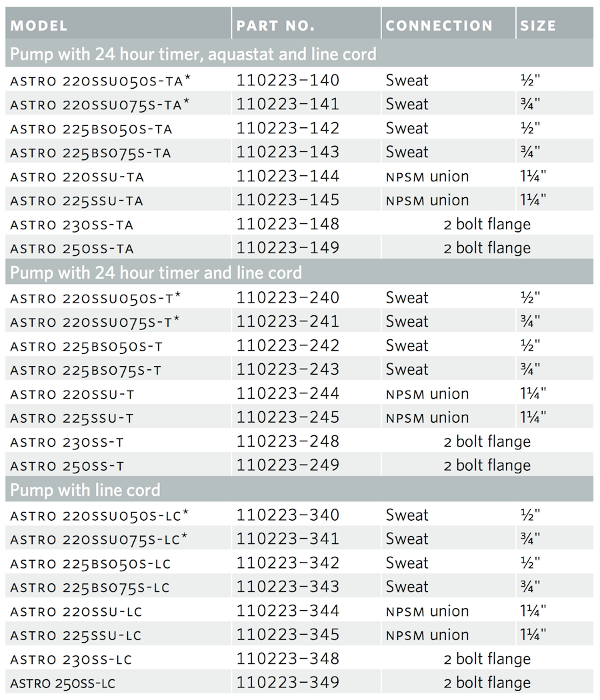Image resolution: width=600 pixels, height=700 pixels.
Task: Click the PART NO. column header
Action: (x=275, y=26)
